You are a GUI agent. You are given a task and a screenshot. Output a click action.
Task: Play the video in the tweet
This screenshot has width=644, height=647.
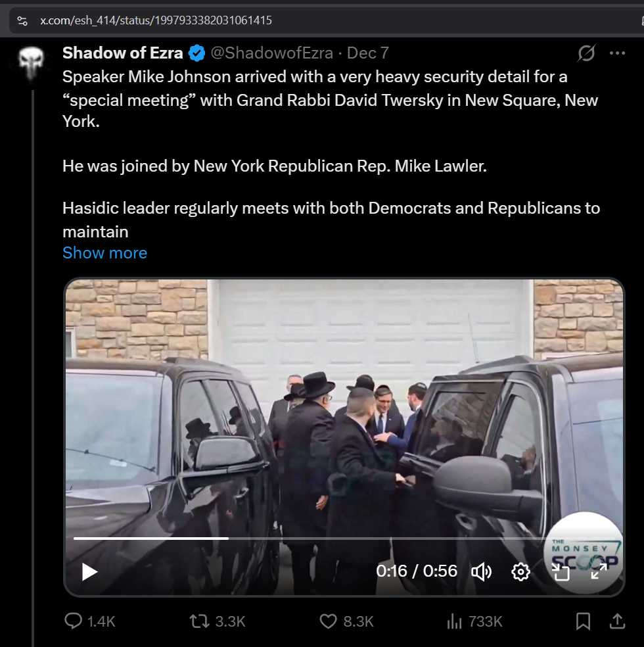[89, 571]
